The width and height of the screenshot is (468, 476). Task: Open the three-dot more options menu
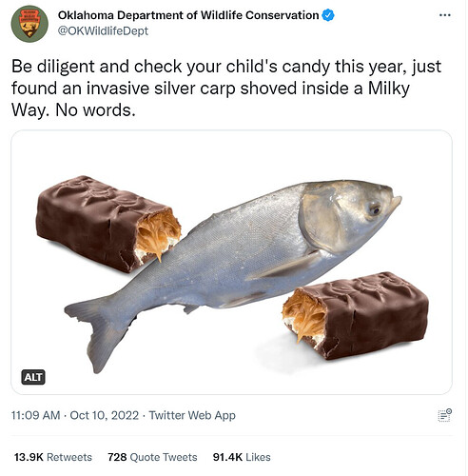[x=445, y=15]
